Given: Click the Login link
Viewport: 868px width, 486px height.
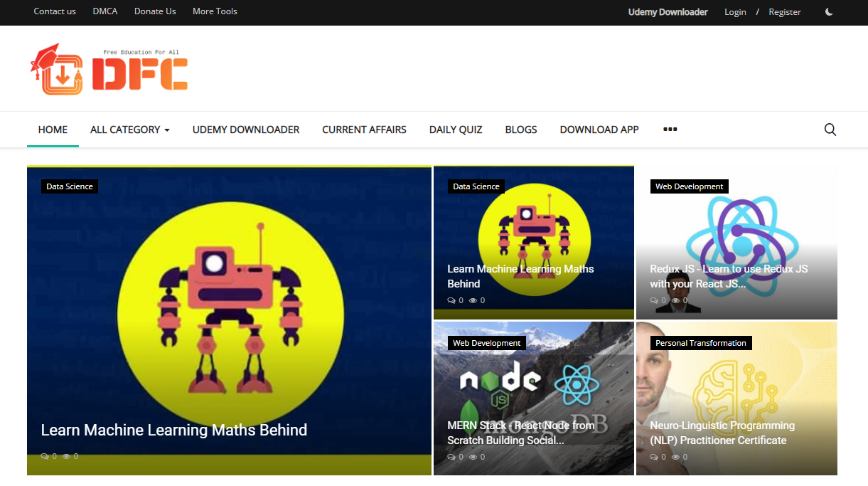Looking at the screenshot, I should (735, 12).
